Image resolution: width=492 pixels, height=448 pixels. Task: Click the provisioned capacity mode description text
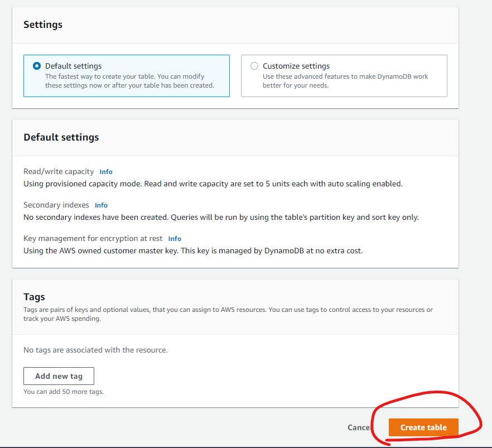[x=213, y=184]
